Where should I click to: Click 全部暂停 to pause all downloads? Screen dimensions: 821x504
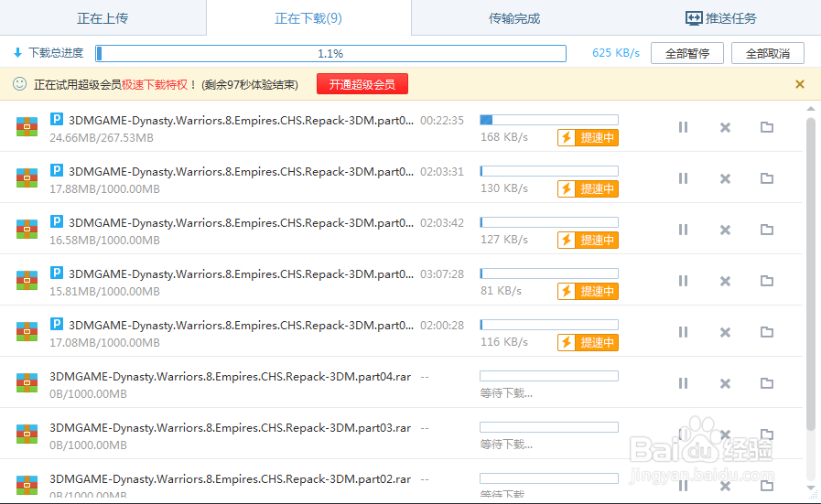pos(687,53)
